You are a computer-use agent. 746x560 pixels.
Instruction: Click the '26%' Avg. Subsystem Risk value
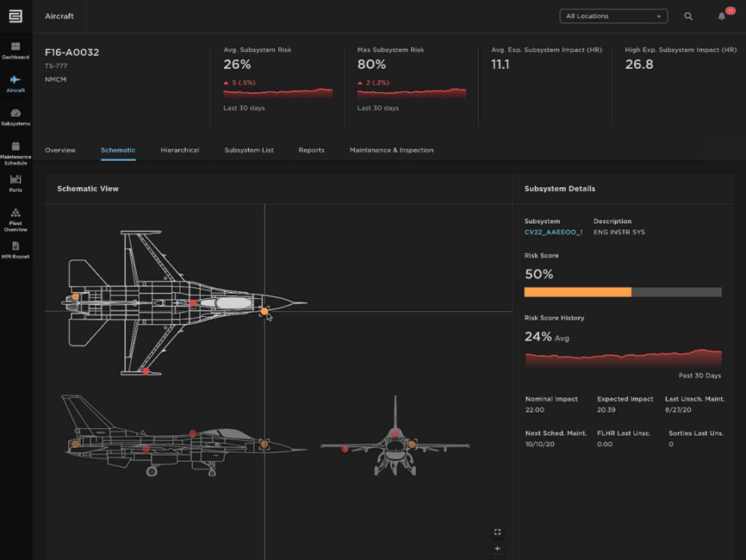point(237,64)
